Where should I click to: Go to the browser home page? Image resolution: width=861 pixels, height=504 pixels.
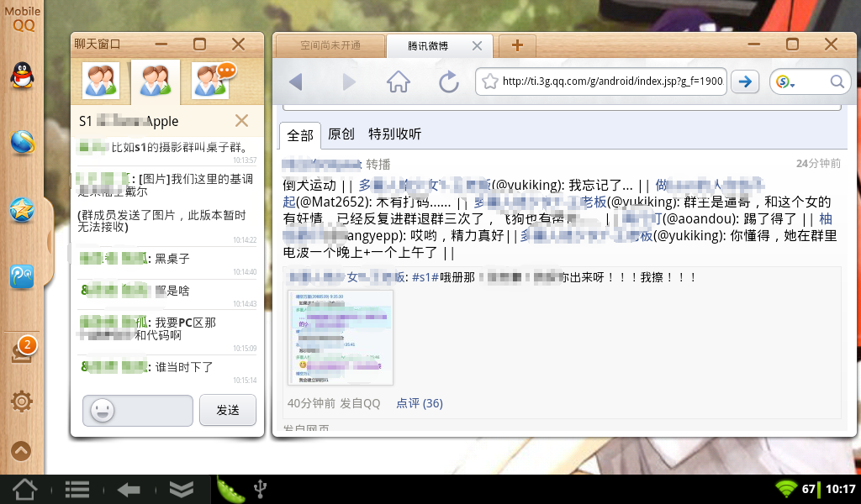(x=399, y=81)
